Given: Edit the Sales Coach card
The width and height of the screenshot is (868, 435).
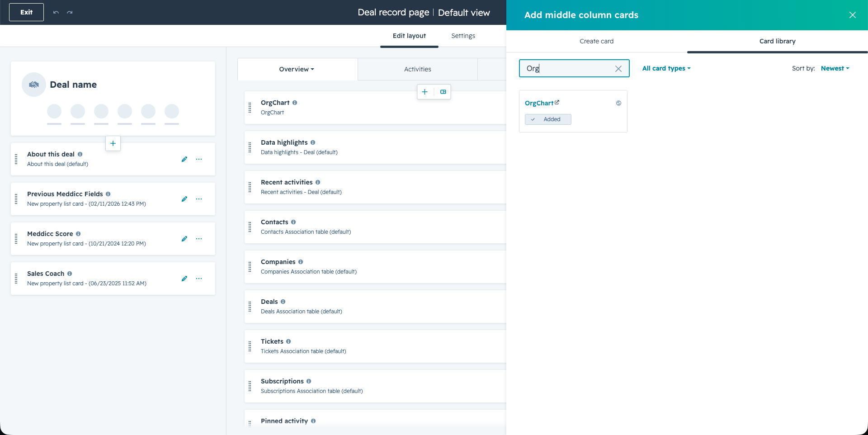Looking at the screenshot, I should point(184,279).
